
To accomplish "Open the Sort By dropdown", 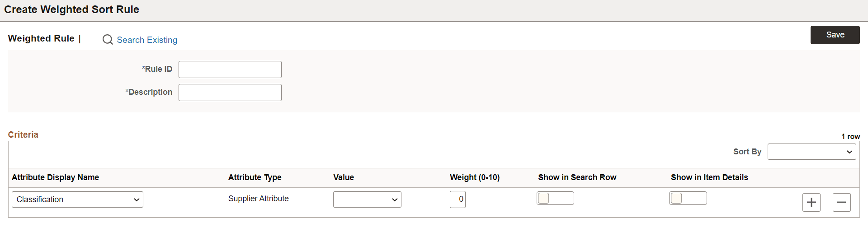I will click(x=811, y=152).
